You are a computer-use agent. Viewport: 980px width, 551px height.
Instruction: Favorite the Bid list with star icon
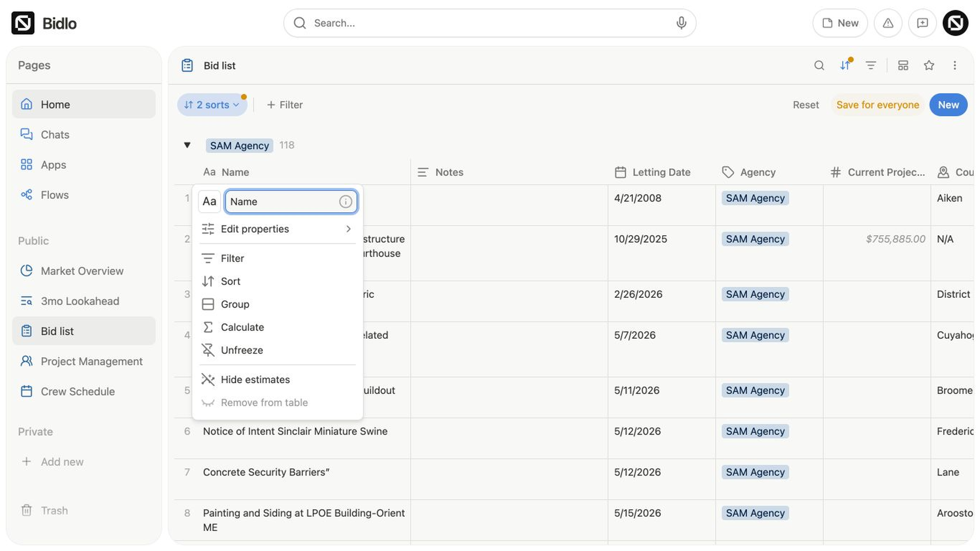929,65
